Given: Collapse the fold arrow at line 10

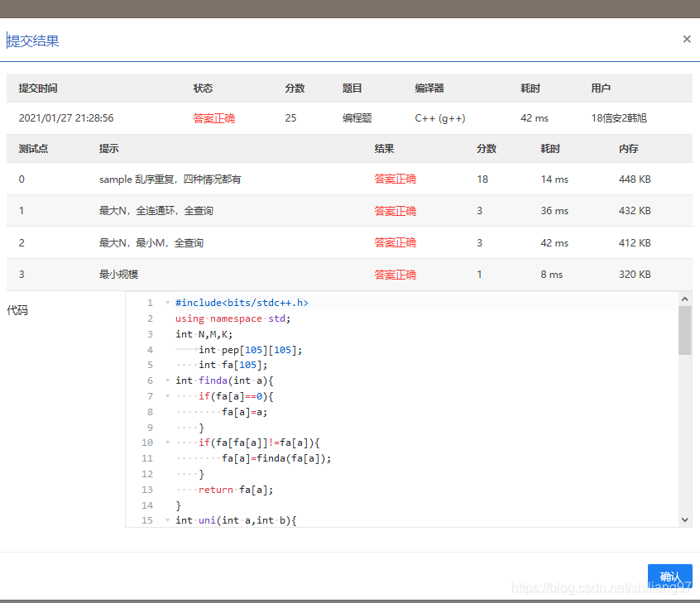Looking at the screenshot, I should tap(168, 443).
